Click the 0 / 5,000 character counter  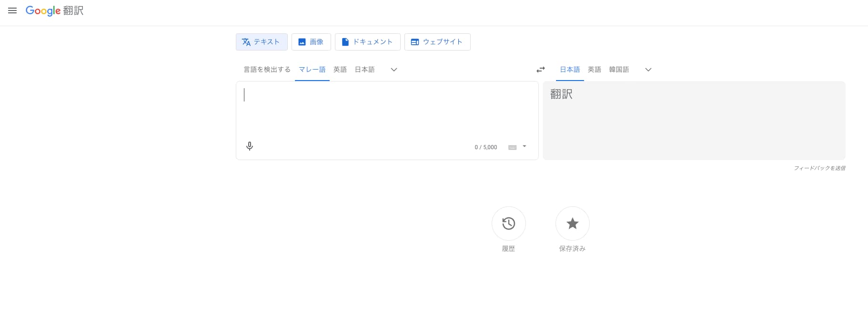click(x=486, y=147)
